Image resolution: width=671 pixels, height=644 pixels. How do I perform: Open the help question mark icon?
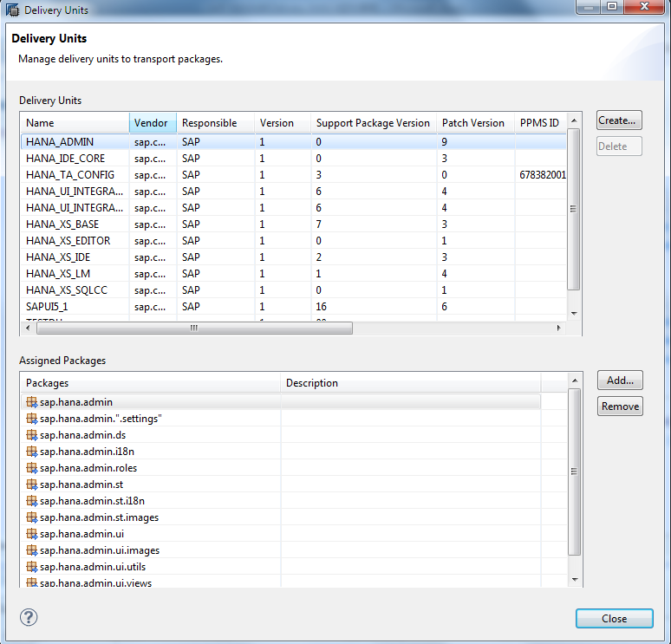coord(29,617)
